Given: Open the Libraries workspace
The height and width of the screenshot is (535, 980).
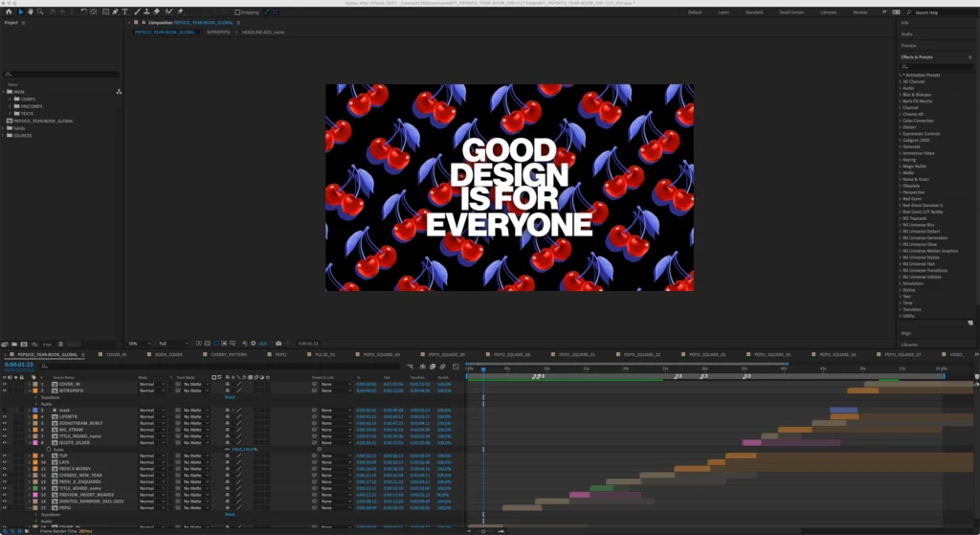Looking at the screenshot, I should pos(828,11).
